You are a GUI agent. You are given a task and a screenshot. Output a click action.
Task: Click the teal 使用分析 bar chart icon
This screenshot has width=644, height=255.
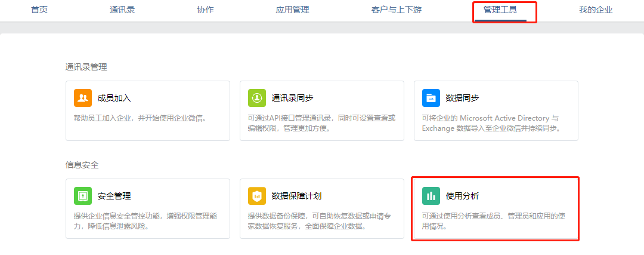point(431,196)
